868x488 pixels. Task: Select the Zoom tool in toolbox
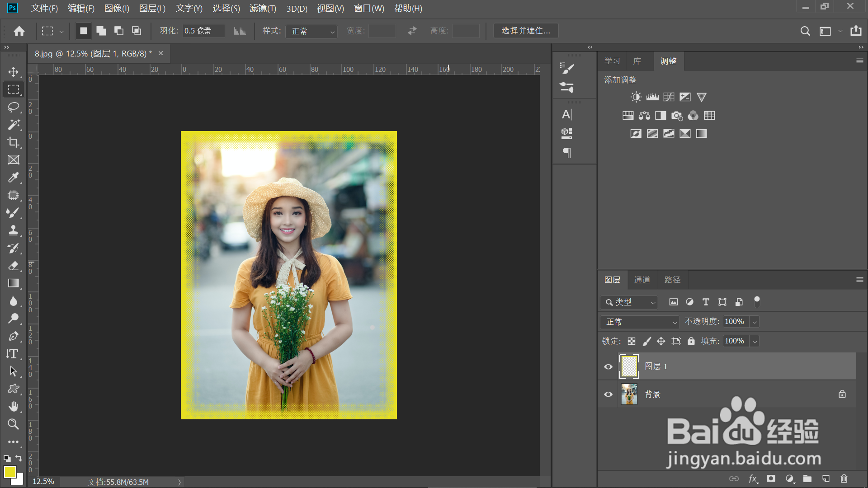(x=13, y=424)
